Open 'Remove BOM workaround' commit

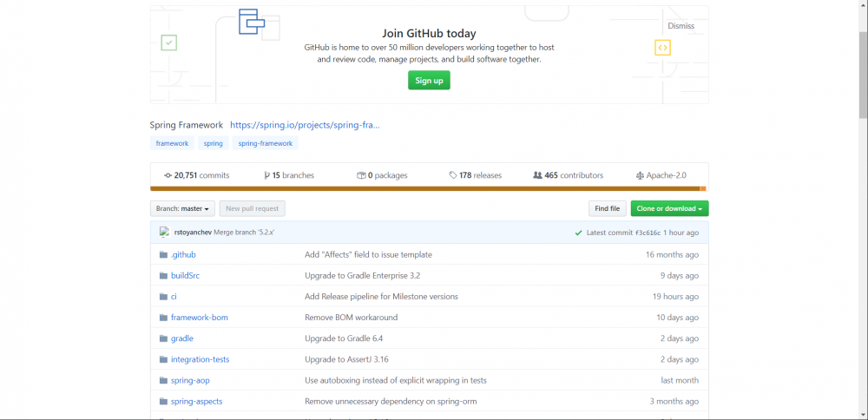(x=352, y=318)
